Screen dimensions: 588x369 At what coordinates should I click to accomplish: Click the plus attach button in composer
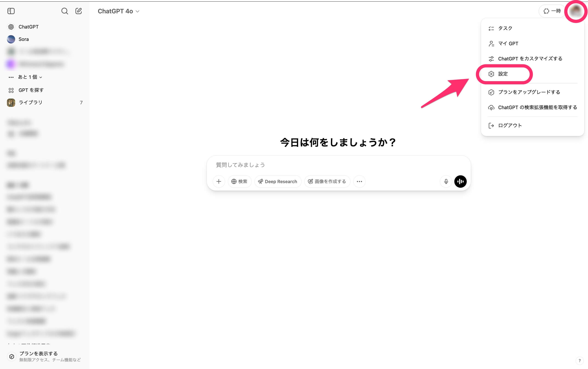point(219,182)
